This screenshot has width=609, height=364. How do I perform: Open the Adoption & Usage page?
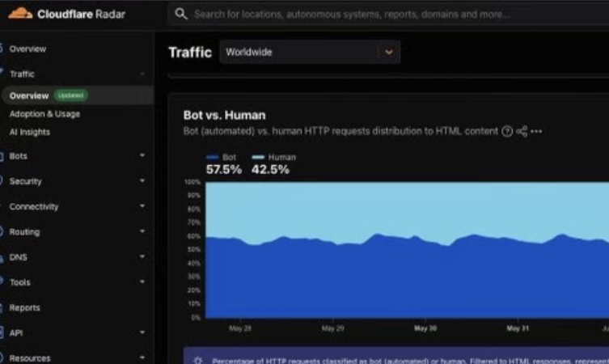44,114
